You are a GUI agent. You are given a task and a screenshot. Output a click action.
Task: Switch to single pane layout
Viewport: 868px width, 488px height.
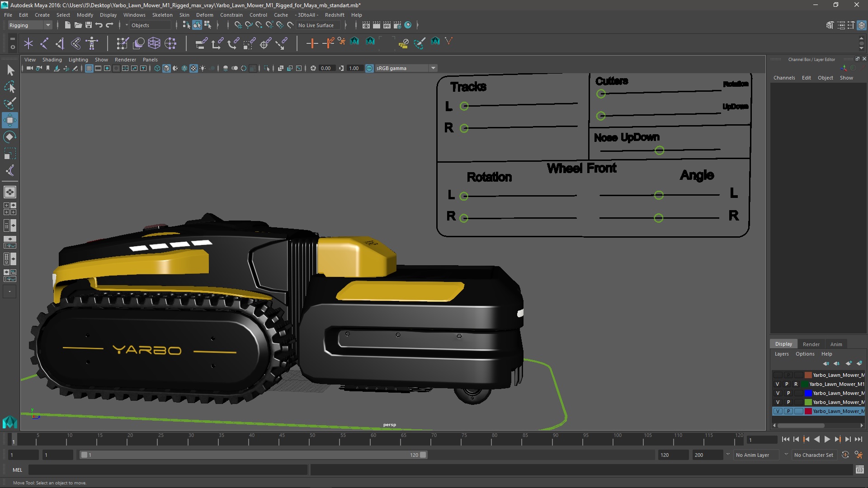[x=10, y=192]
